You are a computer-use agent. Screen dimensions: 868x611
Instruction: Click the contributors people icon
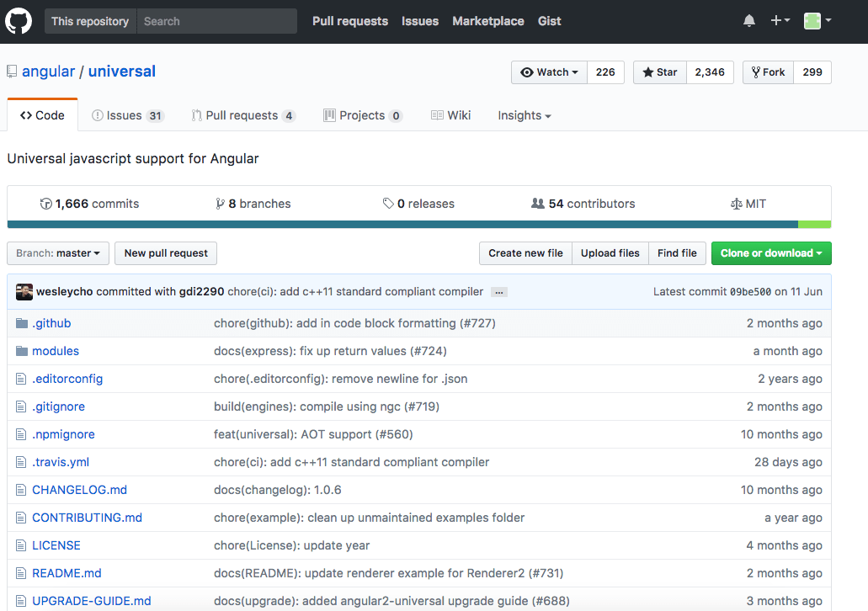[537, 204]
